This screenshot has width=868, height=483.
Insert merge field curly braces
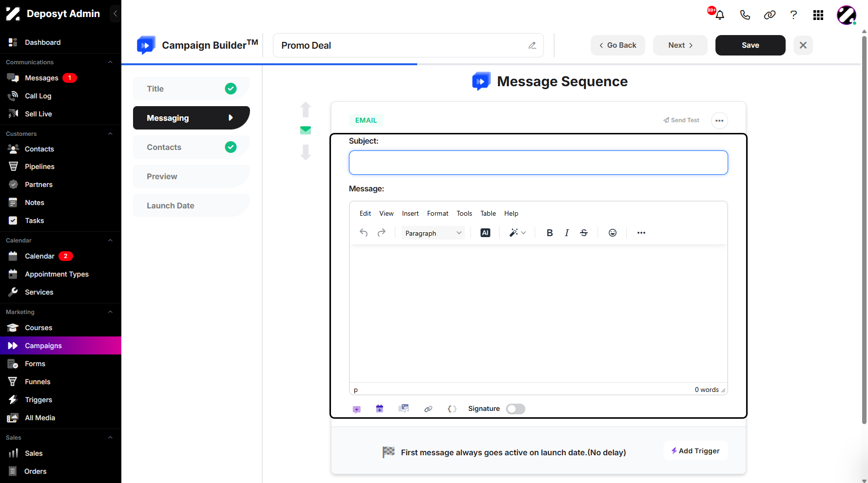(452, 409)
